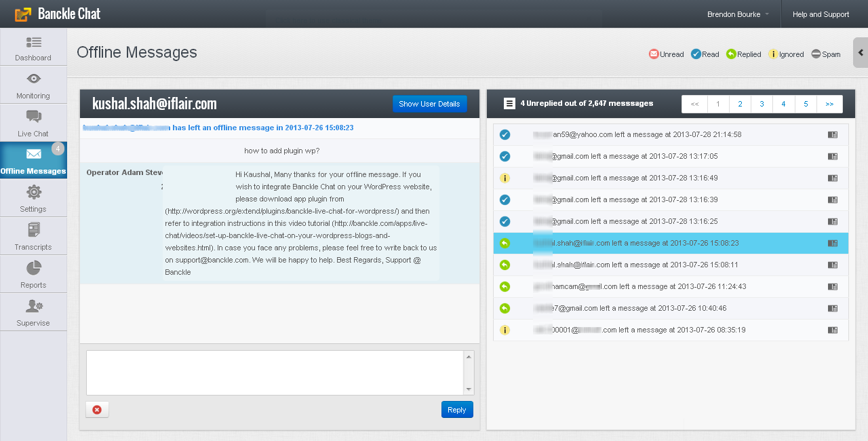Click the unread count badge 4
The width and height of the screenshot is (868, 441).
(58, 149)
